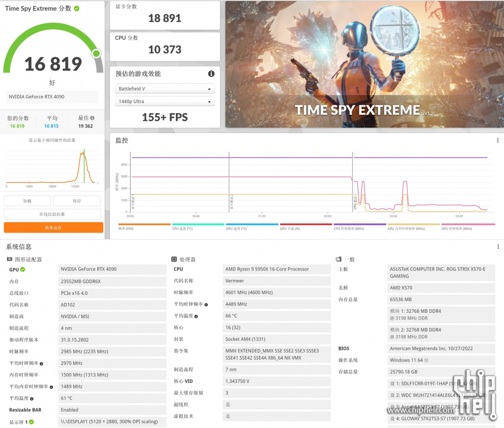
Task: Click the 25790.18 GB storage total
Action: tap(441, 372)
